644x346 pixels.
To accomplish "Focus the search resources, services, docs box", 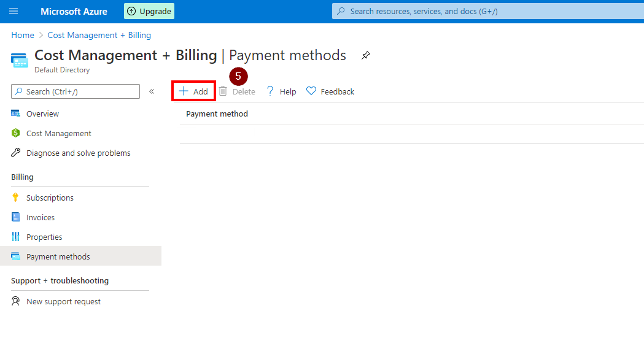I will pos(488,11).
